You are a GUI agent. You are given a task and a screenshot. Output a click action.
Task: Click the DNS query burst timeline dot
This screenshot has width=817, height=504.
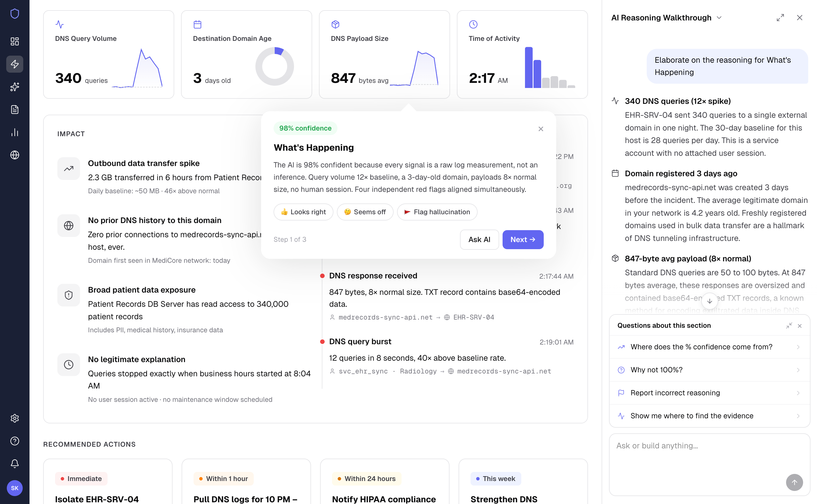tap(322, 342)
